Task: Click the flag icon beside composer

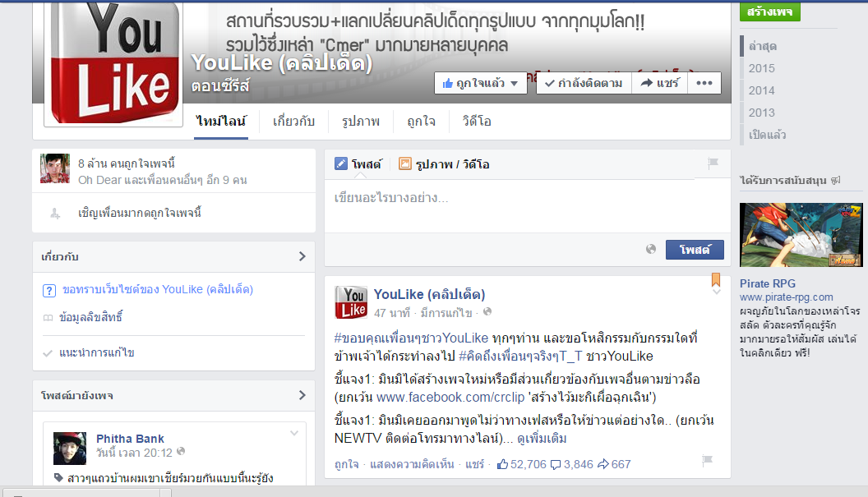Action: pos(713,163)
